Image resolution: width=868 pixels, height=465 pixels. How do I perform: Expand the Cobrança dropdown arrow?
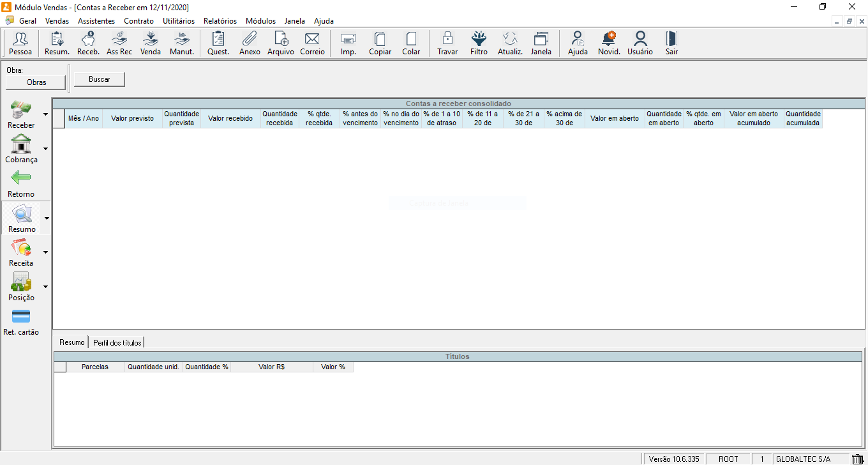tap(46, 149)
